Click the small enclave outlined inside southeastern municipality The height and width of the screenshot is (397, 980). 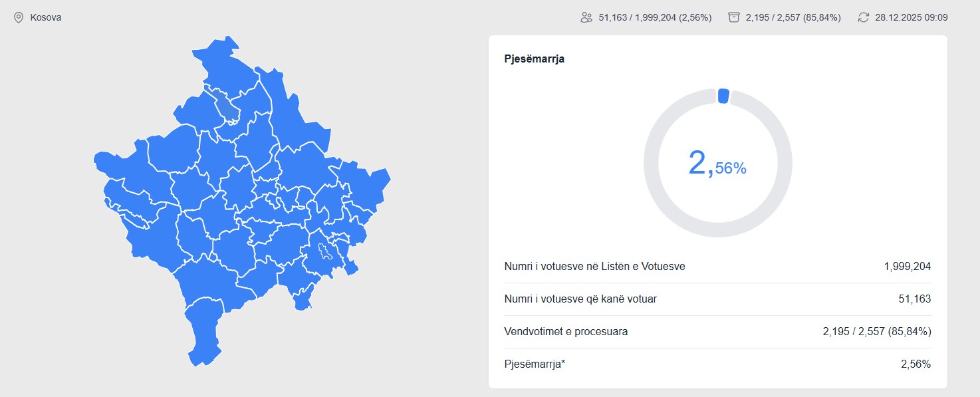click(326, 252)
